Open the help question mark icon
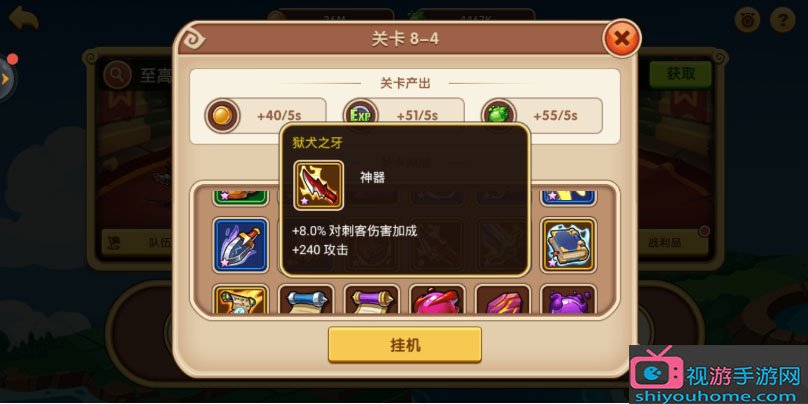The height and width of the screenshot is (404, 808). pos(782,20)
